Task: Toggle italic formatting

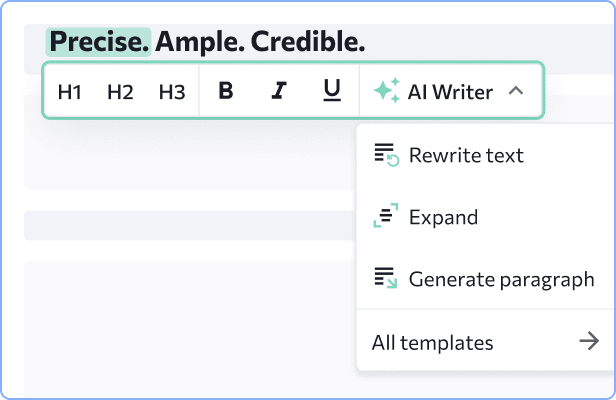Action: [279, 91]
